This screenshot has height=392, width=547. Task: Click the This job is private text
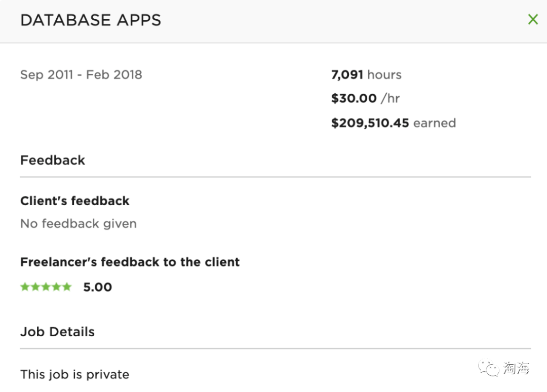[x=74, y=375]
